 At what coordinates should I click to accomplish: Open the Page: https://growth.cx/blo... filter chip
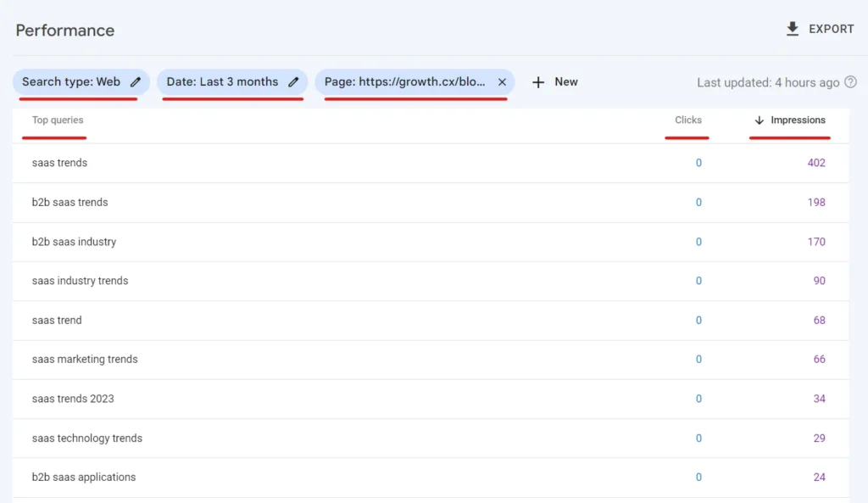415,82
